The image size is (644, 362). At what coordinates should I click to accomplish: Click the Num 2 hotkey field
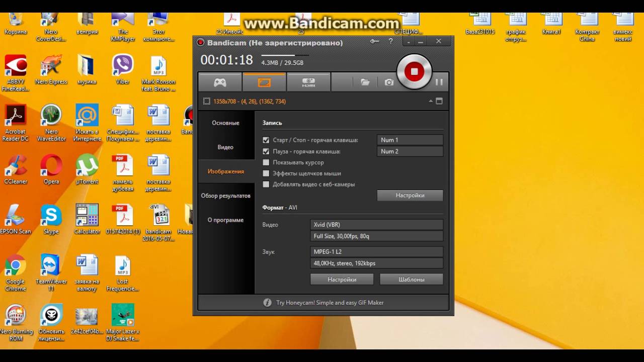[410, 151]
